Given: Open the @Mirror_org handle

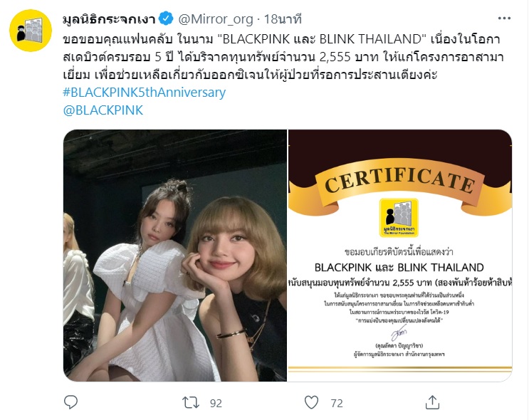Looking at the screenshot, I should [x=215, y=19].
